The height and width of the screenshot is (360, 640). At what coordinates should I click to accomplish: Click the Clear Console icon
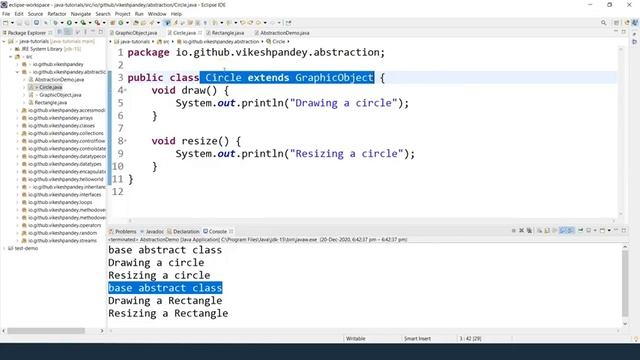coord(540,231)
